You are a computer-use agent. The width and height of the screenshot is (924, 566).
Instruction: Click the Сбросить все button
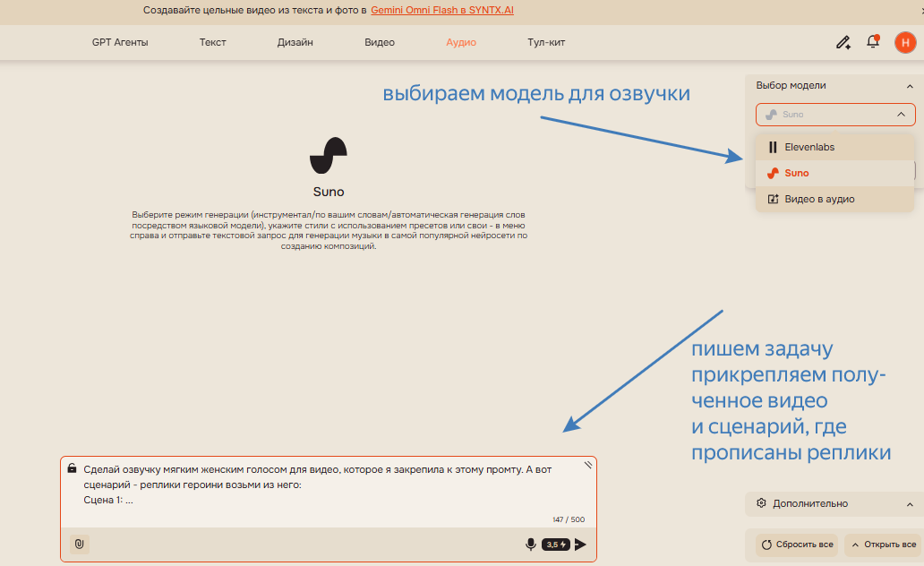pos(797,545)
